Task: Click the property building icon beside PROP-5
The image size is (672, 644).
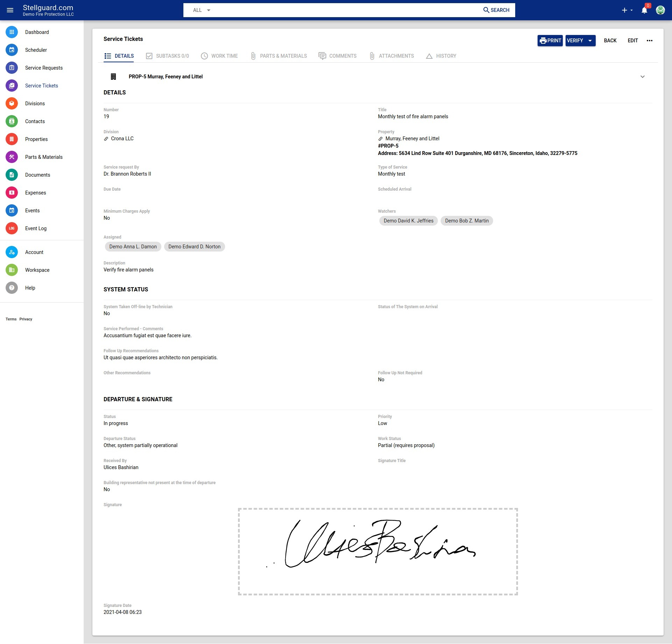Action: point(113,77)
